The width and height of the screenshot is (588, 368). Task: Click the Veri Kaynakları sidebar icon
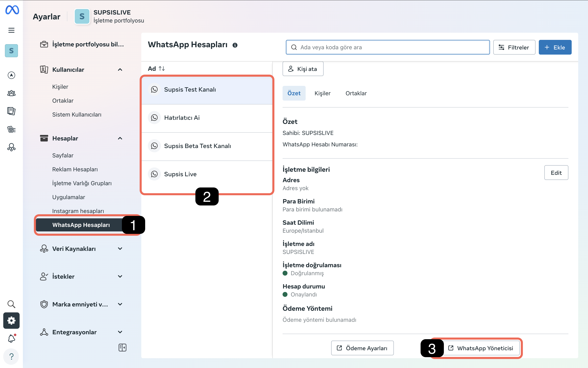pyautogui.click(x=44, y=249)
